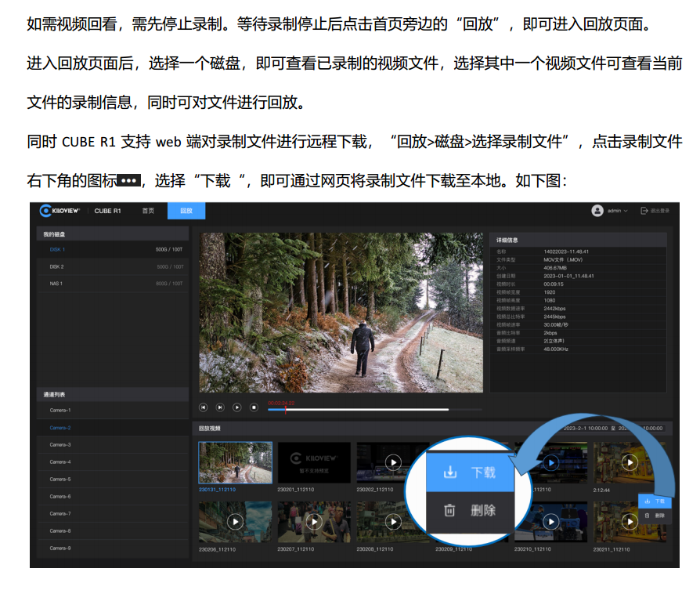Click the main forest video preview

[341, 313]
